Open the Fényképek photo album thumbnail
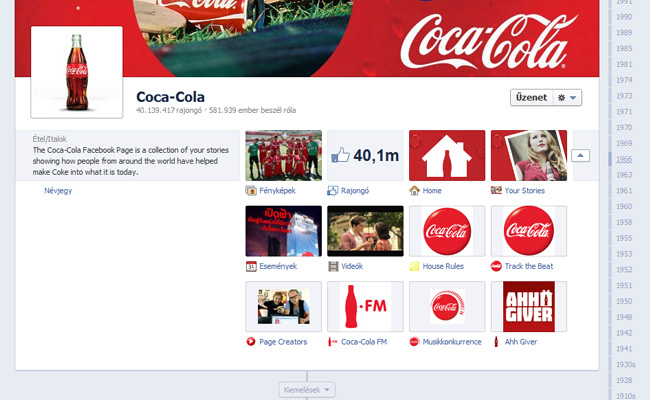Viewport: 650px width, 400px height. pyautogui.click(x=284, y=155)
